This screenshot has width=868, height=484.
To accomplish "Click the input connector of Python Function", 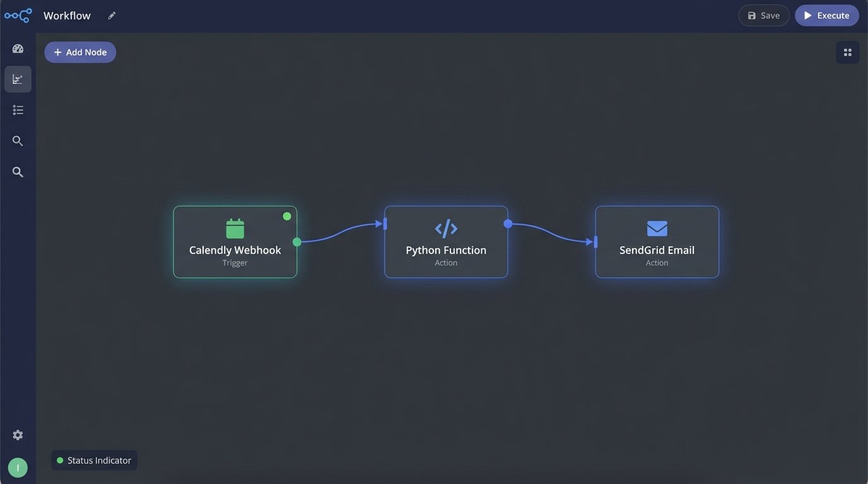I will point(385,223).
